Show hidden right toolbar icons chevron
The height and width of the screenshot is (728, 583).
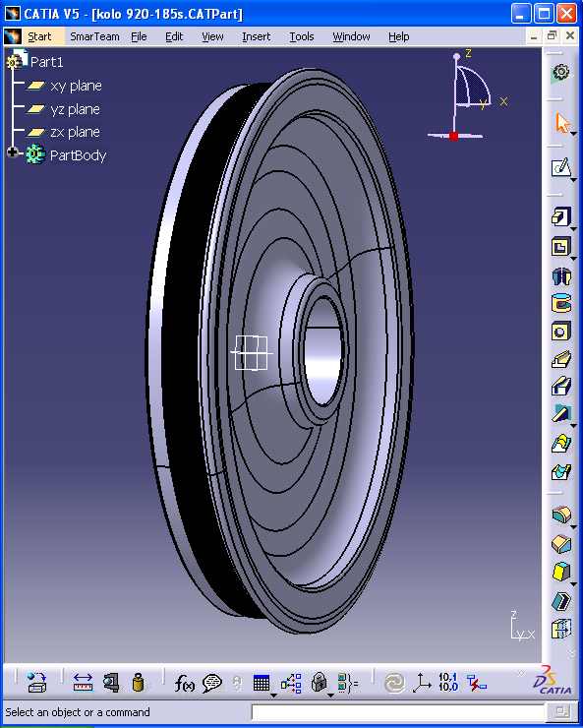(572, 653)
